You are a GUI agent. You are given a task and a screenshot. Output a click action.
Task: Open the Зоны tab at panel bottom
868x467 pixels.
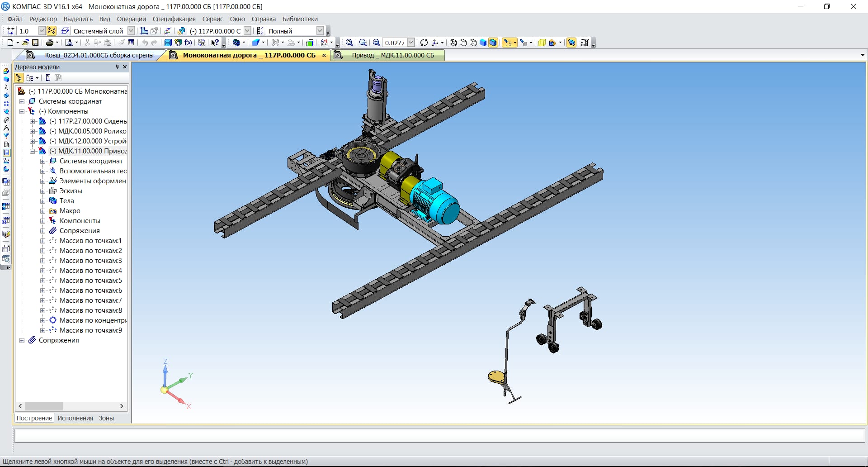(x=106, y=418)
